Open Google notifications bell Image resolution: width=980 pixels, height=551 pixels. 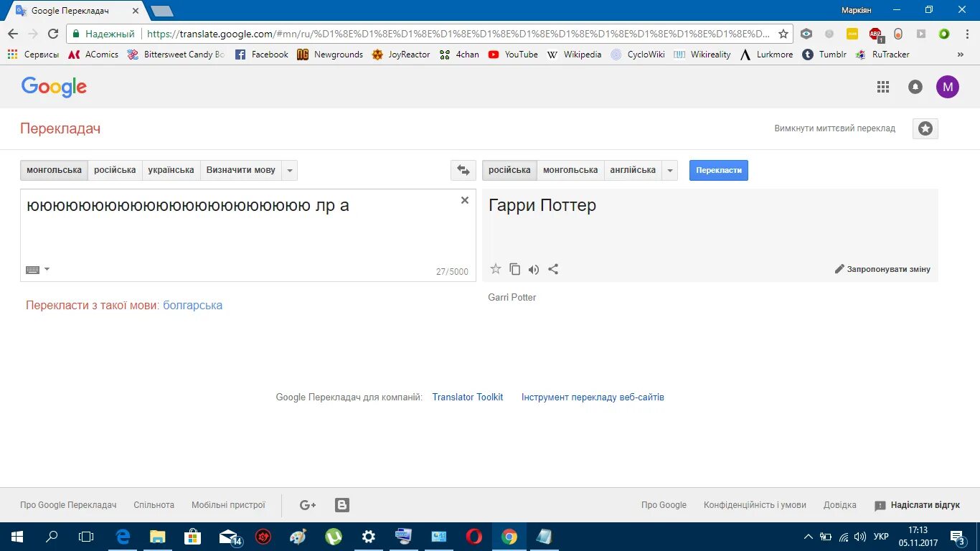[x=915, y=87]
